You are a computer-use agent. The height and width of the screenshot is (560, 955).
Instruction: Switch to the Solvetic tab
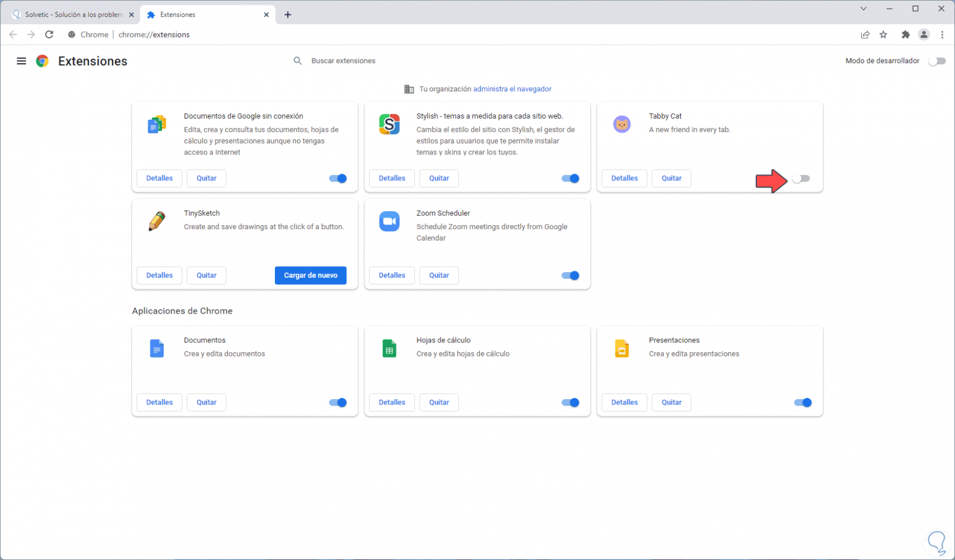(x=73, y=14)
